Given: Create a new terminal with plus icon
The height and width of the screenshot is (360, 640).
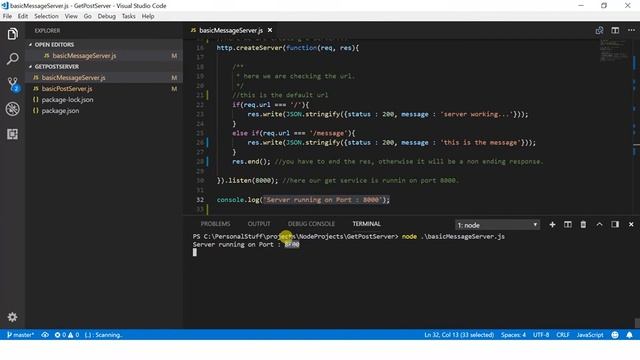Looking at the screenshot, I should click(552, 224).
